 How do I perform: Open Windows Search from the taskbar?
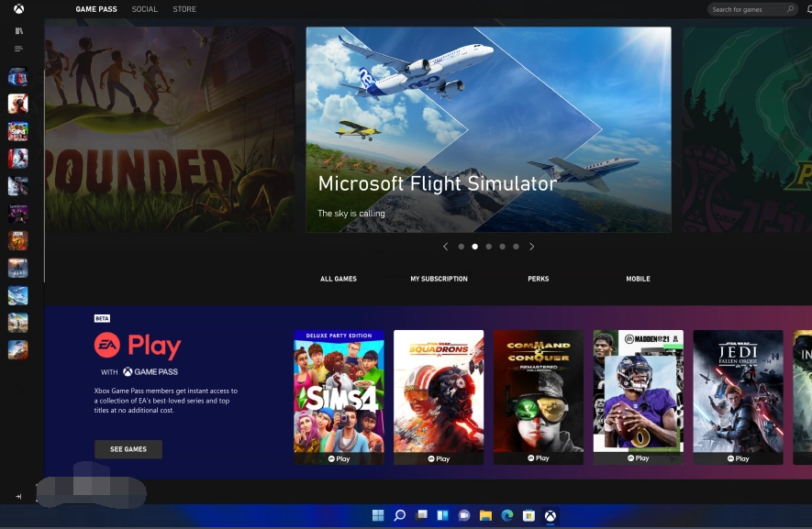pos(398,515)
